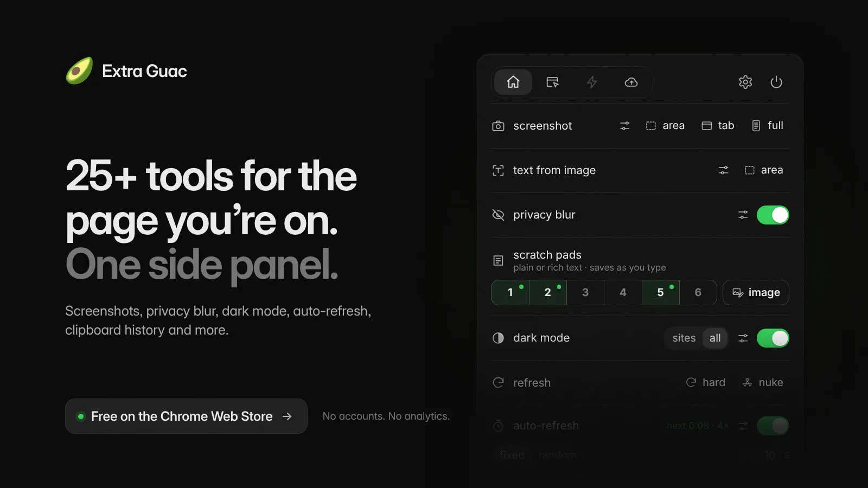Click Free on the Chrome Web Store
This screenshot has width=868, height=488.
186,416
